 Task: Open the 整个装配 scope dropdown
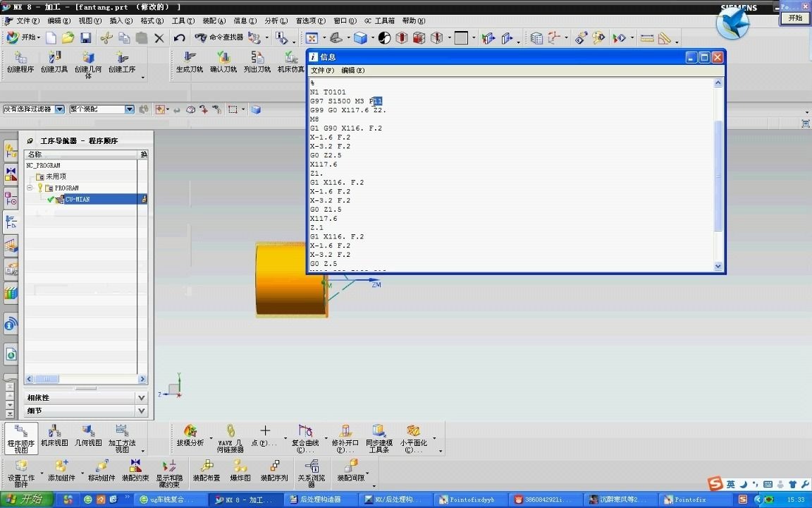(130, 109)
